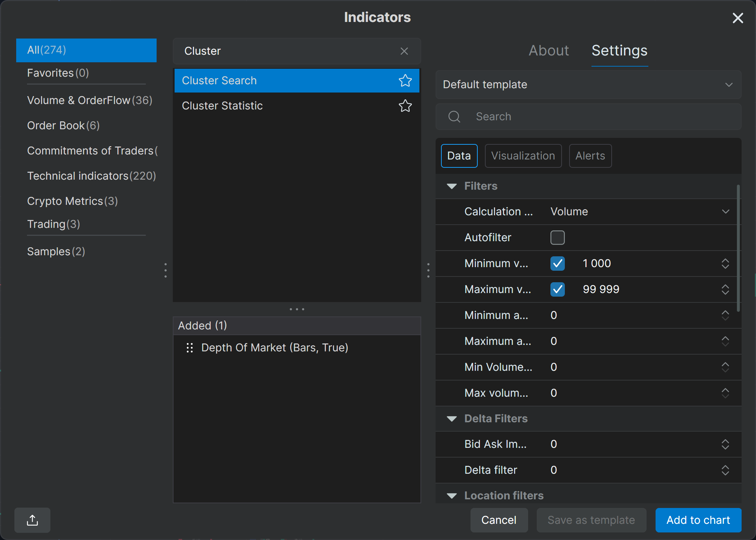Click the settings Search input field
Image resolution: width=756 pixels, height=540 pixels.
588,117
